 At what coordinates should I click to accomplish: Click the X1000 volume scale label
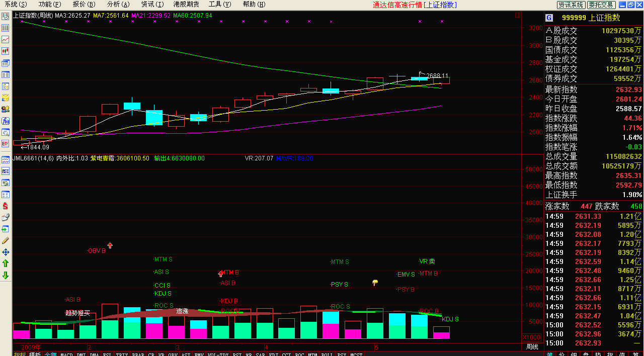click(531, 337)
